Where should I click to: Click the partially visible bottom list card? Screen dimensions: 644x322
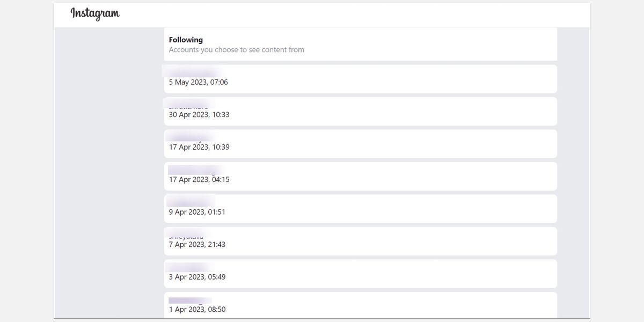pyautogui.click(x=361, y=306)
